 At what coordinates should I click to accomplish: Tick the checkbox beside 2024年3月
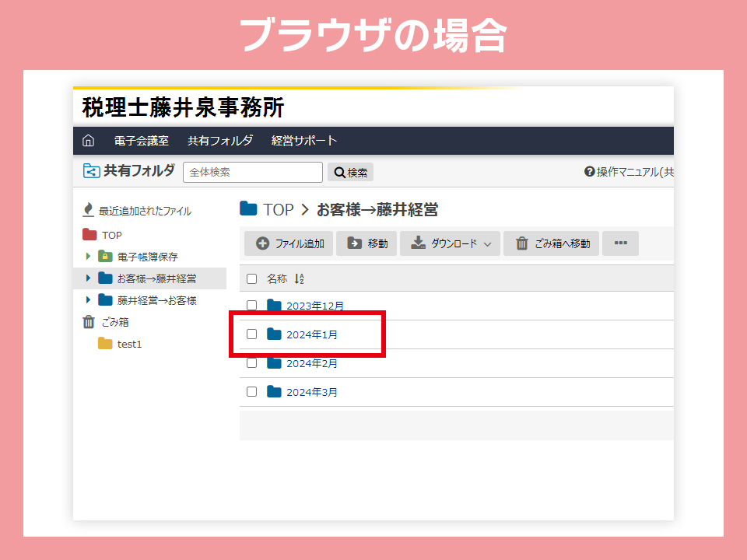(251, 392)
